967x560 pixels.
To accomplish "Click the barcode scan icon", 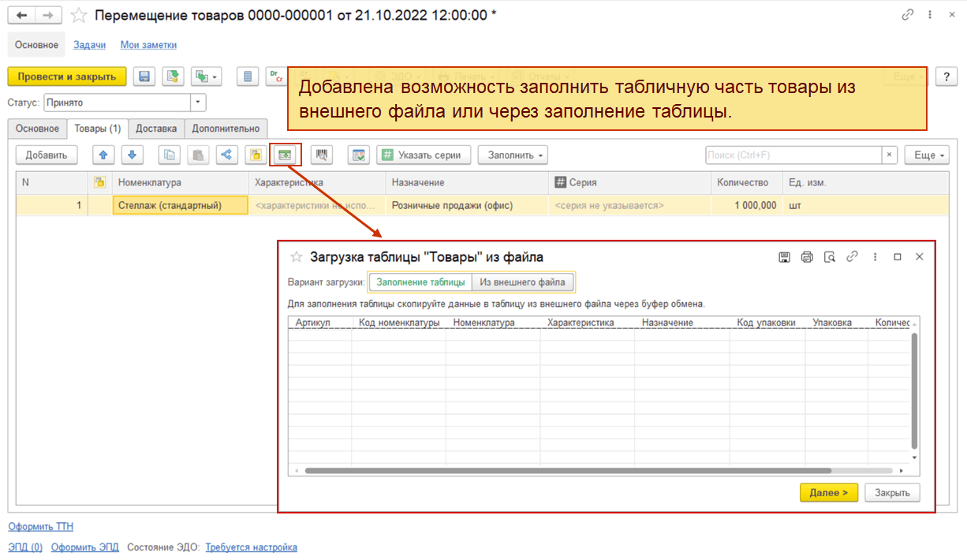I will click(321, 155).
